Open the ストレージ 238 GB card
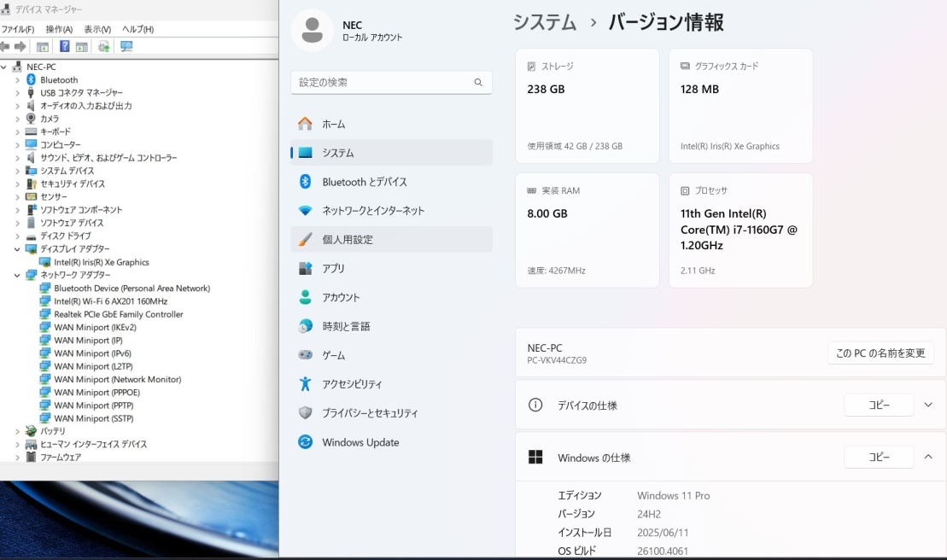947x560 pixels. pos(587,106)
